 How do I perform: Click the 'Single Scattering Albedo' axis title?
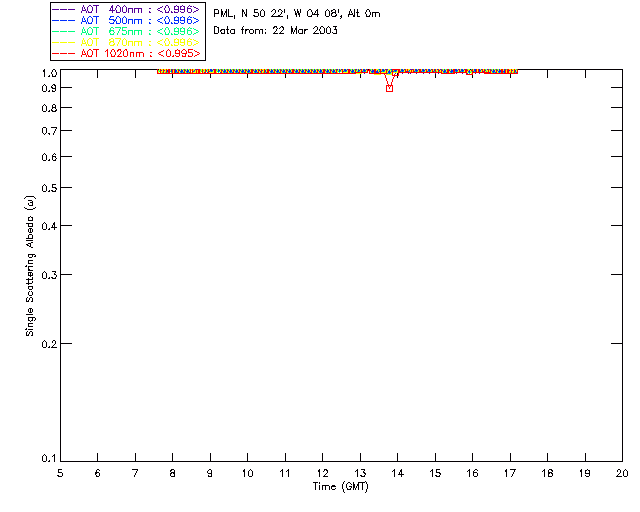[x=30, y=266]
